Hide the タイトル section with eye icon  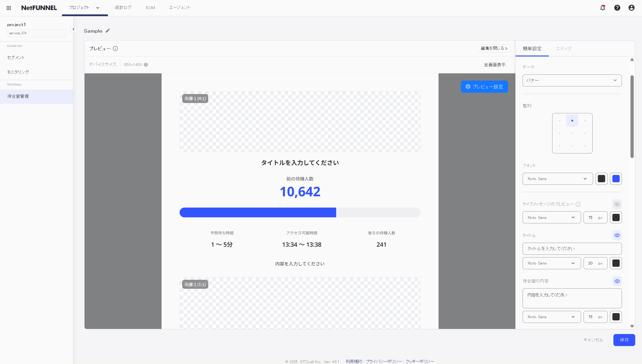(617, 235)
